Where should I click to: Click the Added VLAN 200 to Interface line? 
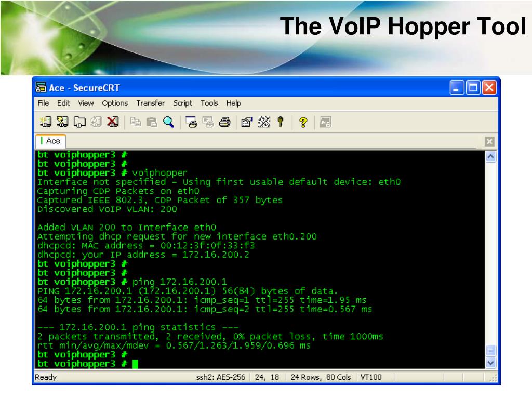click(127, 227)
